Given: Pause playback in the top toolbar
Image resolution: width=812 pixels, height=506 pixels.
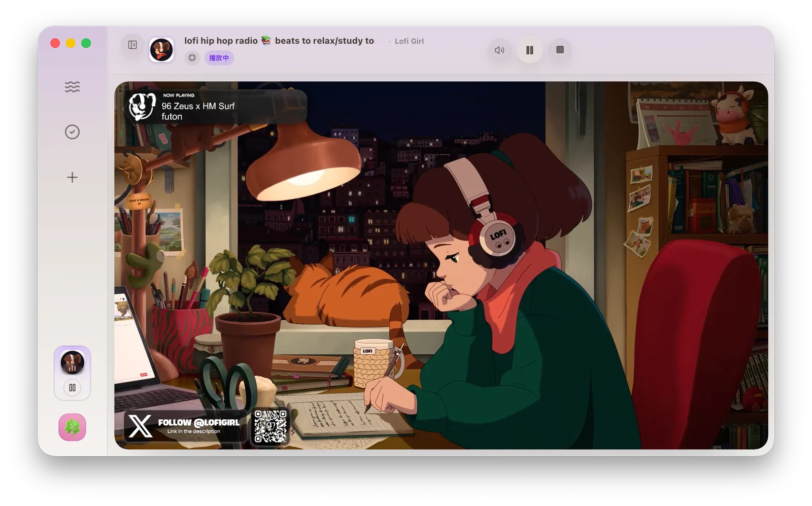Looking at the screenshot, I should pos(529,50).
